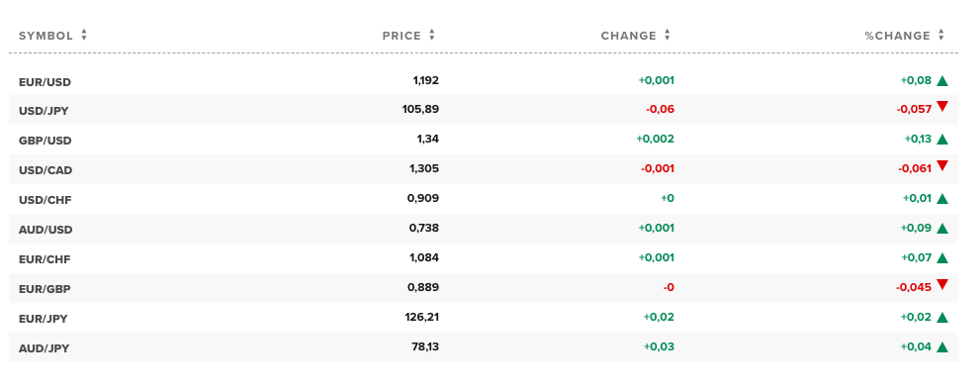Click the green up arrow for GBP/USD
The width and height of the screenshot is (980, 392).
(x=942, y=140)
